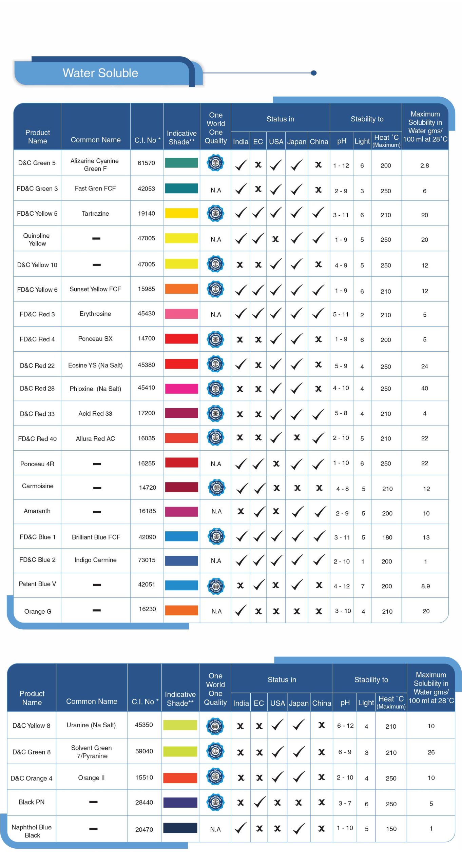Click the One World badge for Black PN
The image size is (462, 868).
point(215,802)
